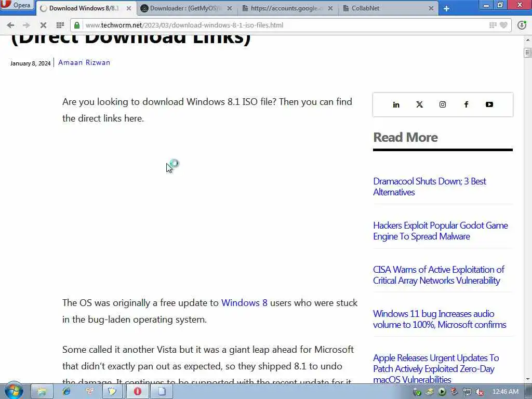The height and width of the screenshot is (399, 532).
Task: Open the Dramacool Shuts Down article
Action: point(430,187)
